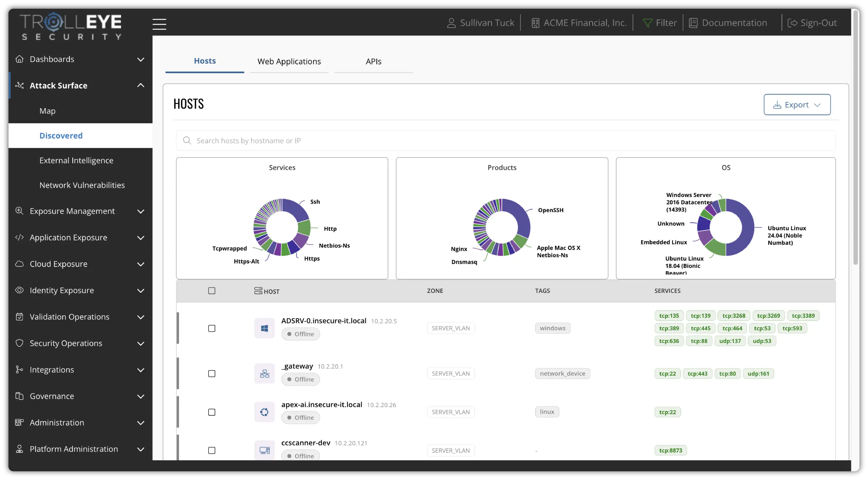The width and height of the screenshot is (868, 480).
Task: Open Map in the sidebar
Action: 47,111
